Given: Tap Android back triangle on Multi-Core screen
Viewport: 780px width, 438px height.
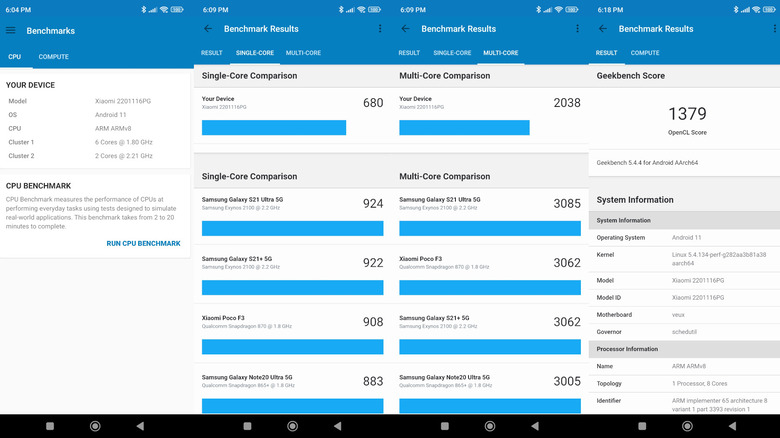Looking at the screenshot, I should pos(535,426).
